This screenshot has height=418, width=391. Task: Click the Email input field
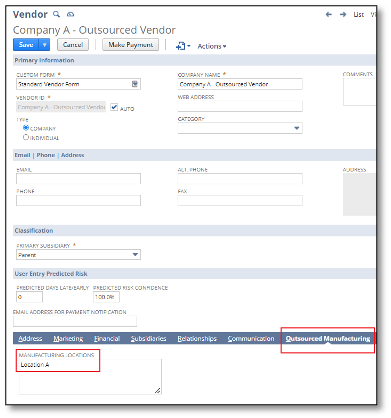tap(78, 178)
